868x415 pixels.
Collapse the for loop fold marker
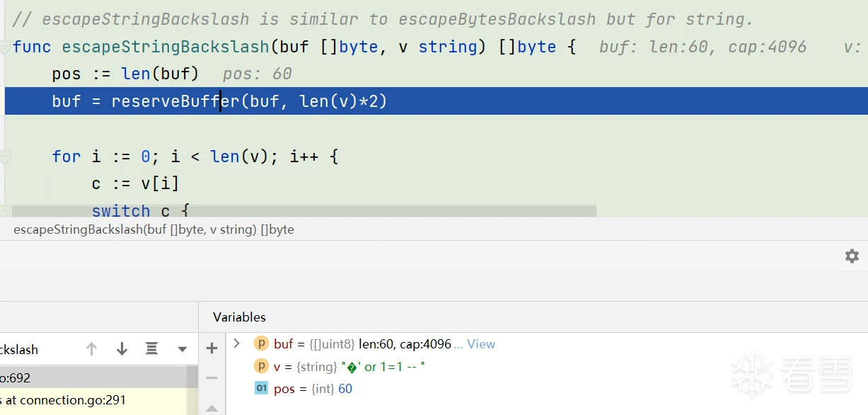5,157
